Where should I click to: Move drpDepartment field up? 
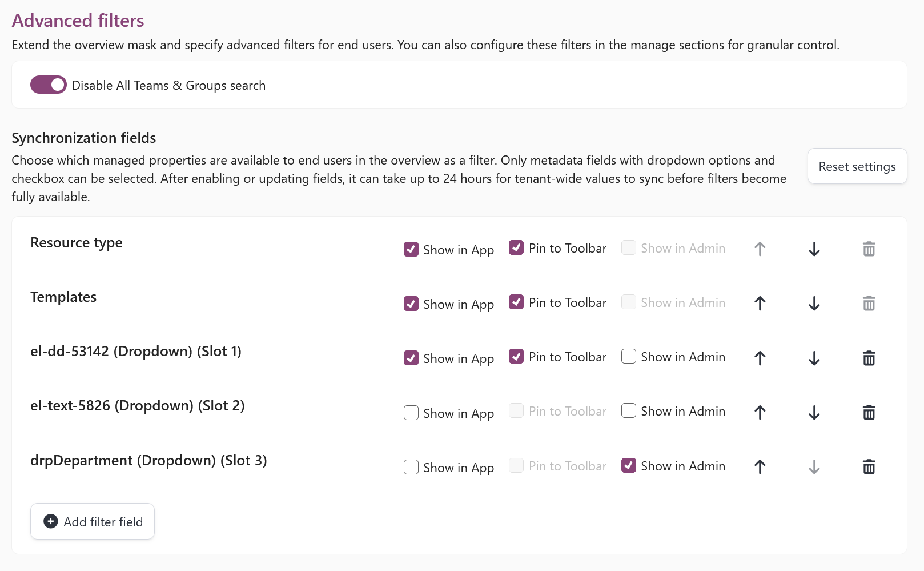760,467
